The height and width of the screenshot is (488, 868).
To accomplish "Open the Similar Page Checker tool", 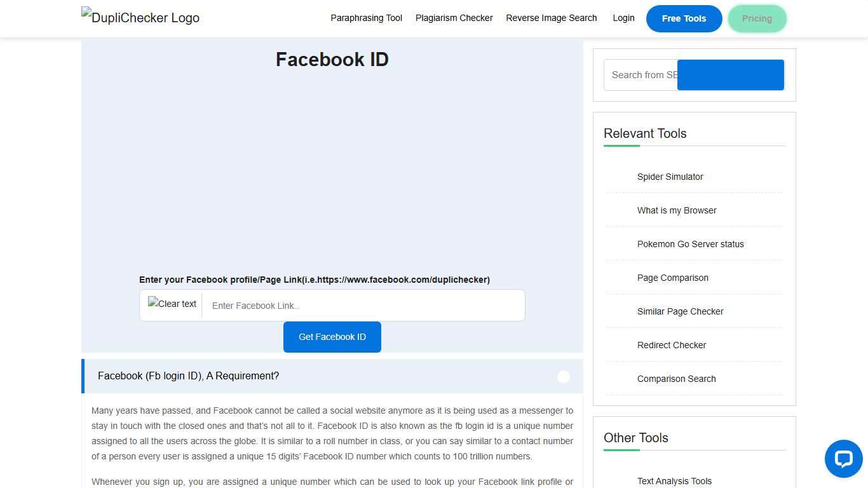I will coord(680,311).
